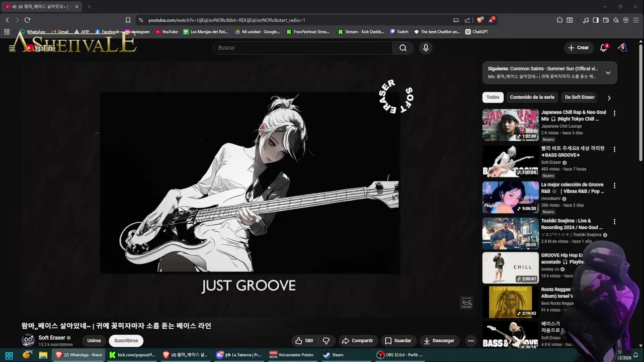Open the YouTube notifications bell

point(604,48)
